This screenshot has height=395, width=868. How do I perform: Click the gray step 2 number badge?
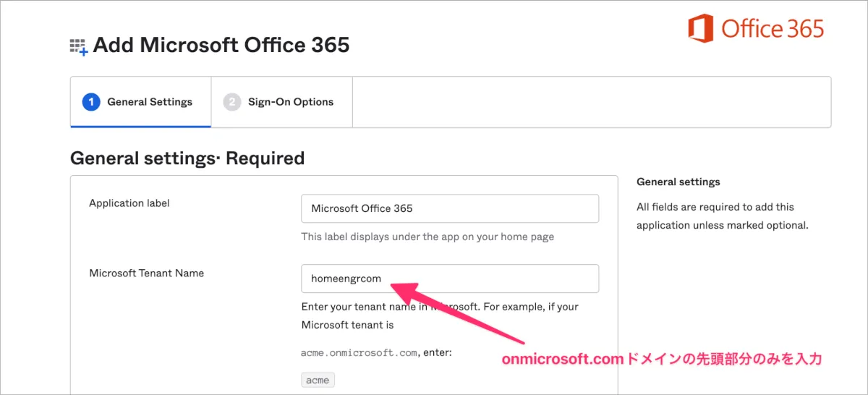click(231, 102)
